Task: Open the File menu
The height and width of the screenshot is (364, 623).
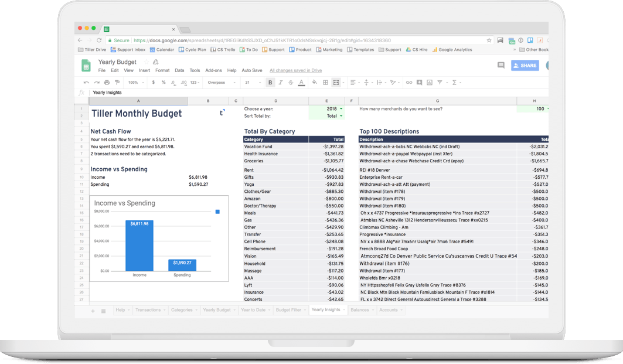Action: coord(102,70)
